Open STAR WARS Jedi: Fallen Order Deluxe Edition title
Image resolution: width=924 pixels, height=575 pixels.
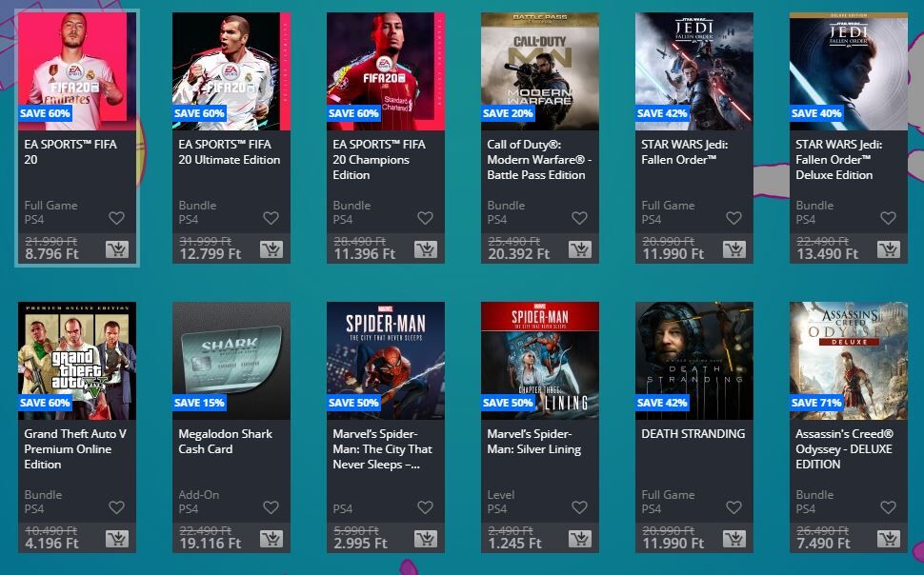[838, 160]
